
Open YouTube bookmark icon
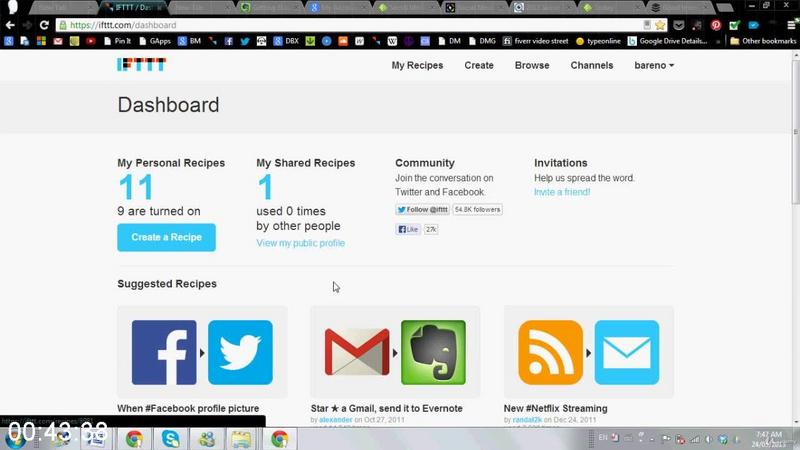click(91, 41)
